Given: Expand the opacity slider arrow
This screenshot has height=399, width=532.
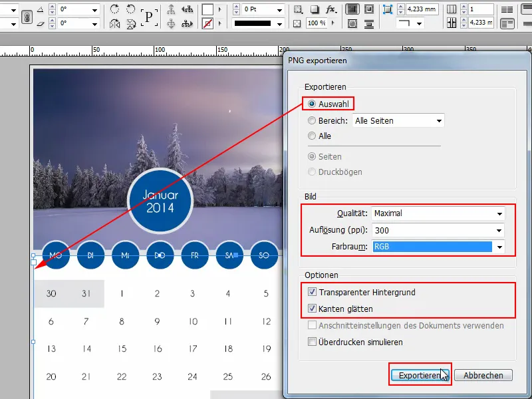Looking at the screenshot, I should pos(333,23).
